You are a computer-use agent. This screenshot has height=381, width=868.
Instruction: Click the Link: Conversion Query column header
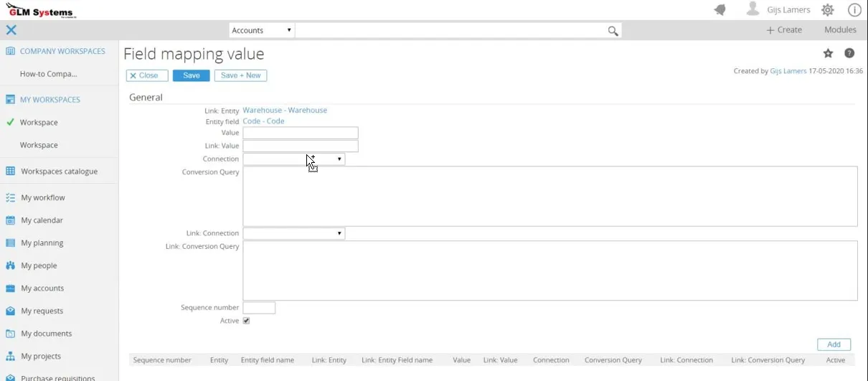[x=768, y=360]
